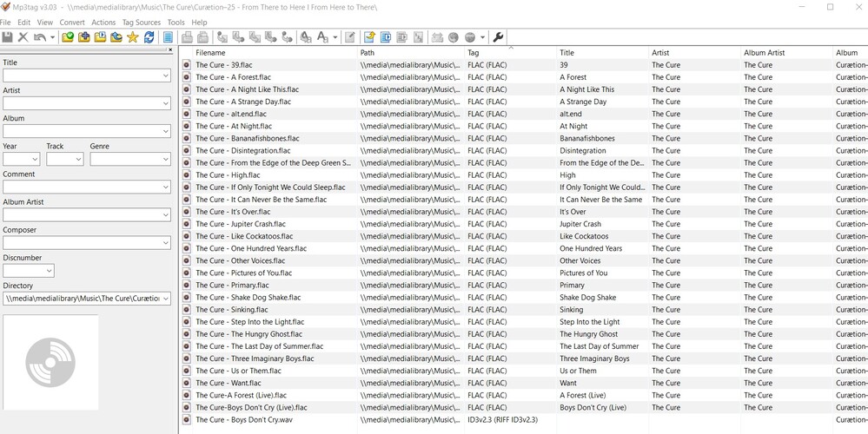Click the file icon for 39.flac
868x434 pixels.
pos(187,65)
